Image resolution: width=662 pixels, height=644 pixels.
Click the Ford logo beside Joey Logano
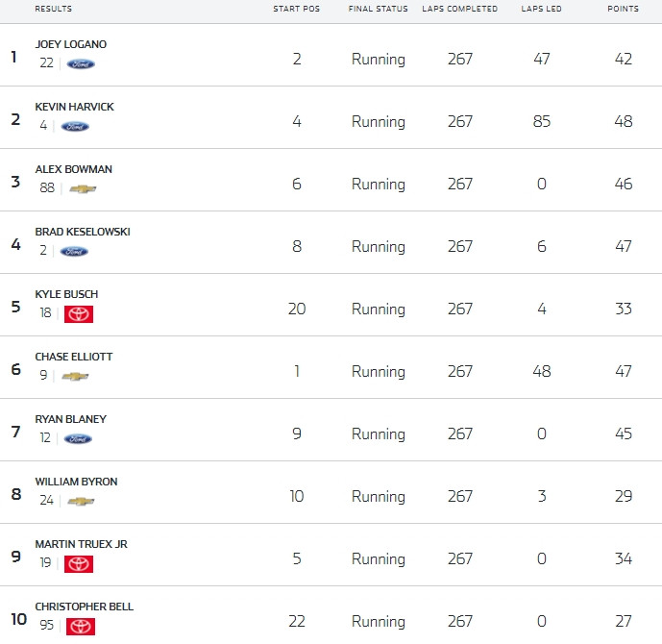(x=81, y=64)
